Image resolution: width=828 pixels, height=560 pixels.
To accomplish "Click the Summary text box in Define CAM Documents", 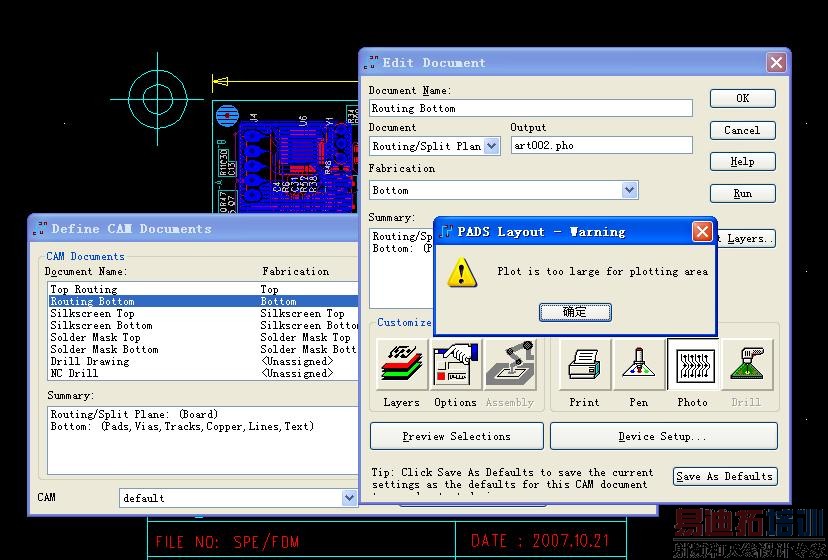I will (203, 440).
